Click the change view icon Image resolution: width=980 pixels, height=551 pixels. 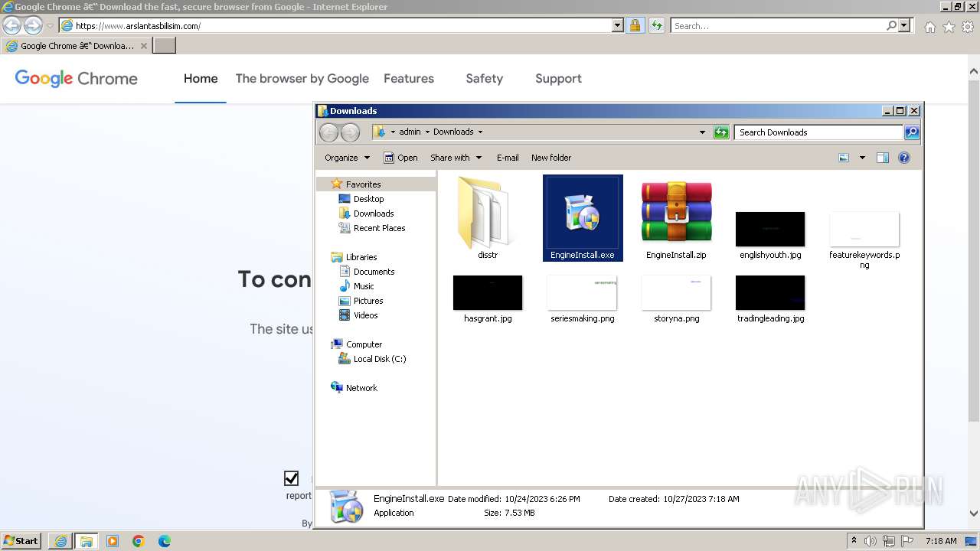click(x=844, y=158)
